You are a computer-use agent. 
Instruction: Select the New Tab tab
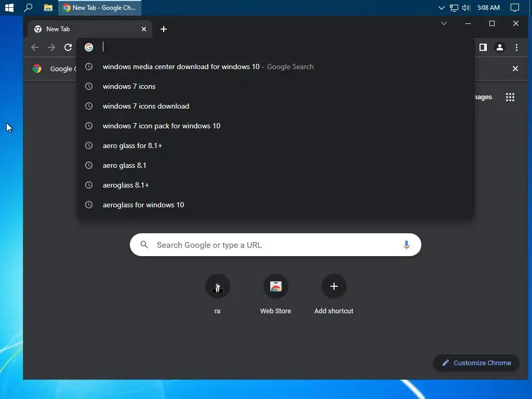(89, 29)
